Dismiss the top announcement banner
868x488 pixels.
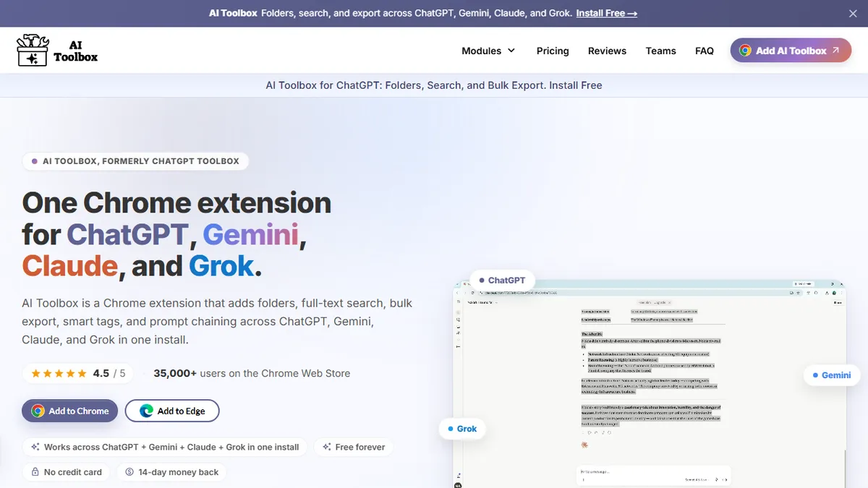[x=853, y=13]
